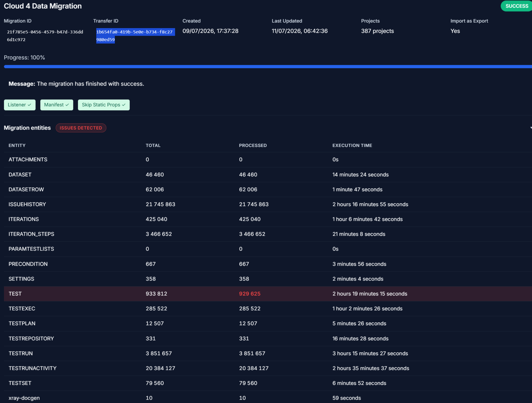Select the SETTINGS entity name

(x=21, y=279)
